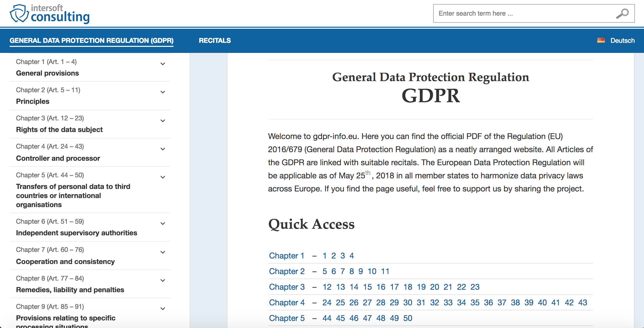Open Article 43 link in Chapter 4 row
The height and width of the screenshot is (328, 644).
(582, 303)
